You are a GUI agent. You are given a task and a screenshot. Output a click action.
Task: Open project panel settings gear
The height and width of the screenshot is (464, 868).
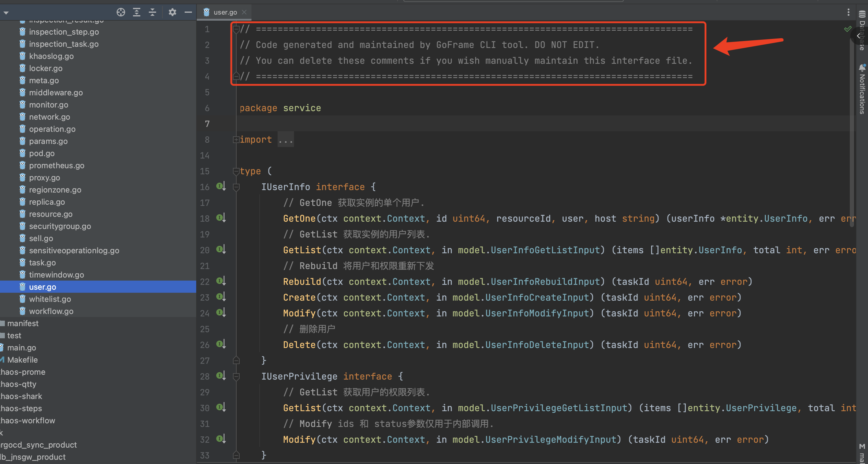coord(172,12)
